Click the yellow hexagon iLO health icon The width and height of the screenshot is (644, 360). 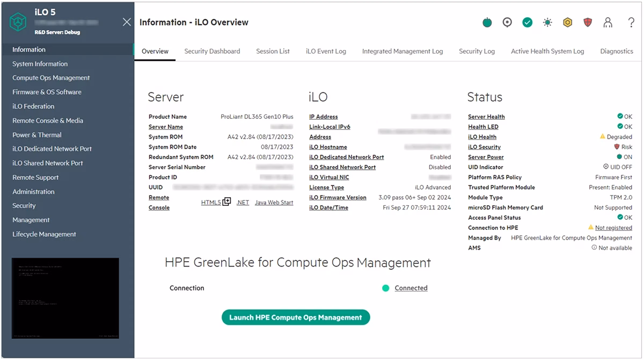click(568, 23)
